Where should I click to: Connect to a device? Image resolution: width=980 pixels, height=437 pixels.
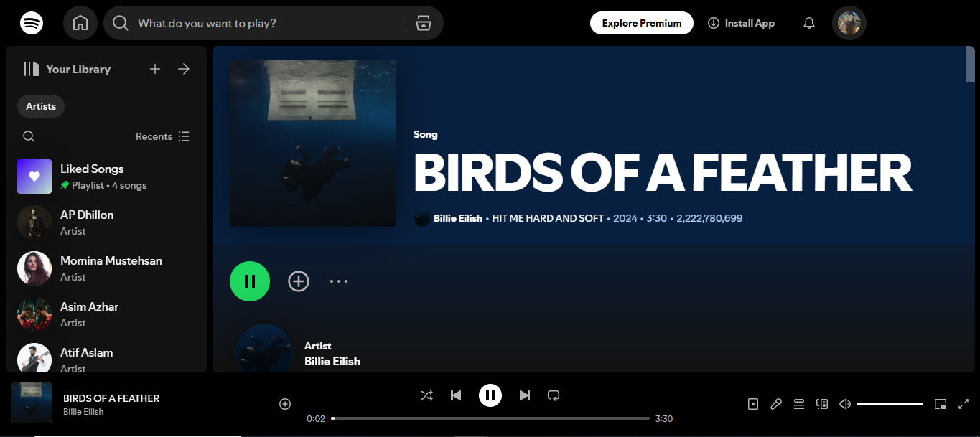(x=822, y=403)
